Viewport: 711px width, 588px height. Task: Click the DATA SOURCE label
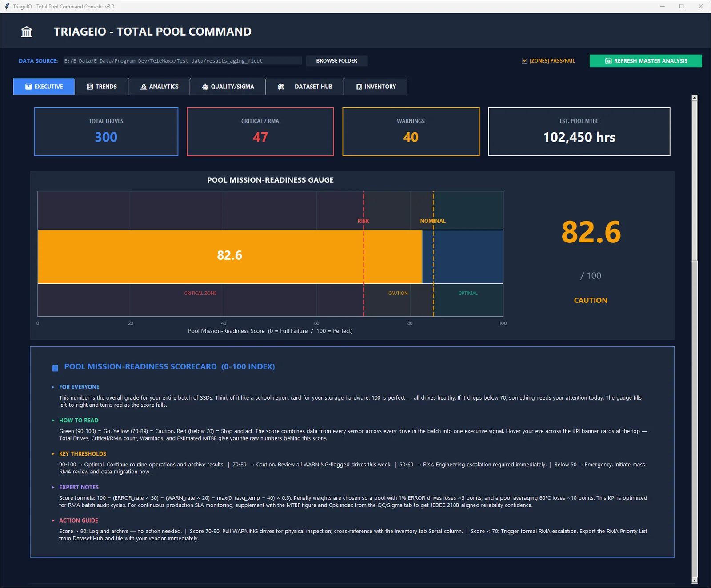pos(38,61)
